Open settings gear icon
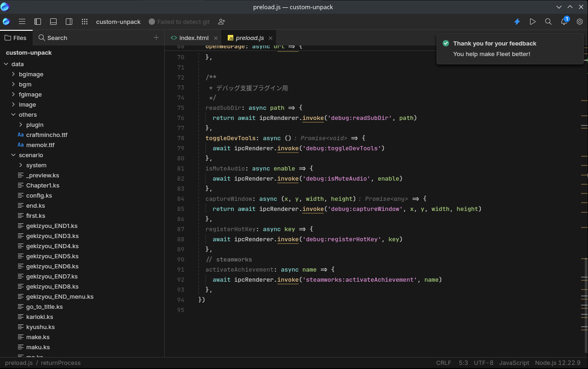 pos(580,22)
